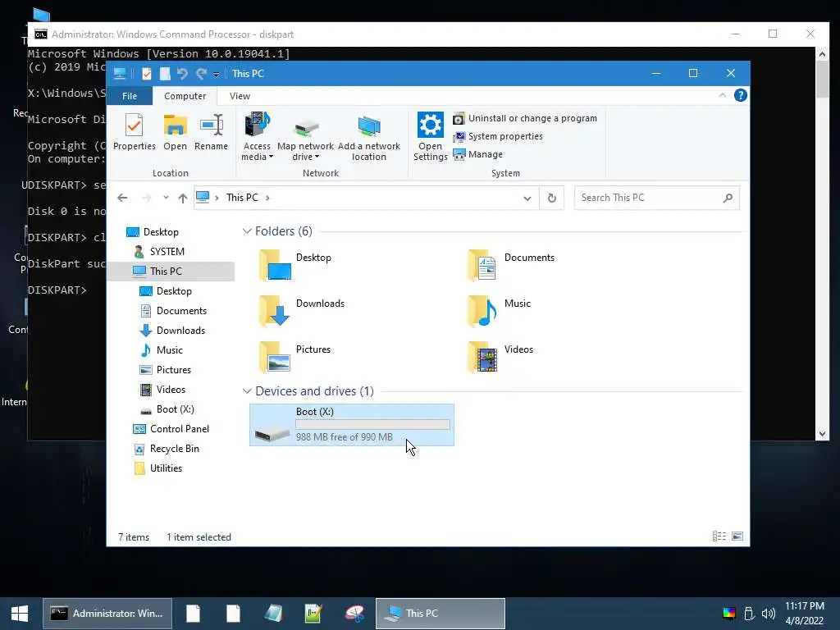Click the colorful display tray icon
Viewport: 840px width, 630px height.
tap(729, 614)
